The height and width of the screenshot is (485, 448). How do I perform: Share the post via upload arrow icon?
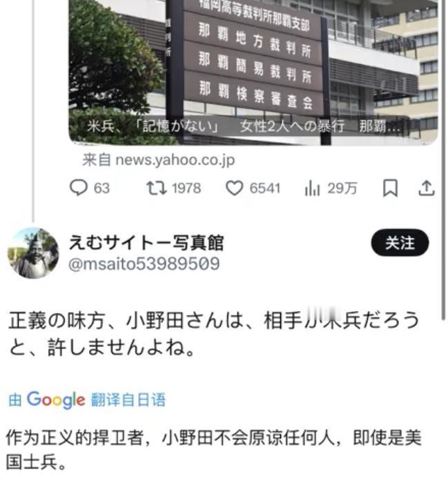(427, 188)
